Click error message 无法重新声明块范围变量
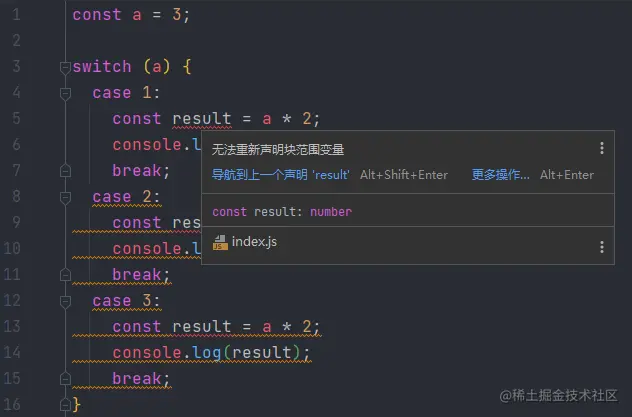This screenshot has height=417, width=632. coord(278,150)
